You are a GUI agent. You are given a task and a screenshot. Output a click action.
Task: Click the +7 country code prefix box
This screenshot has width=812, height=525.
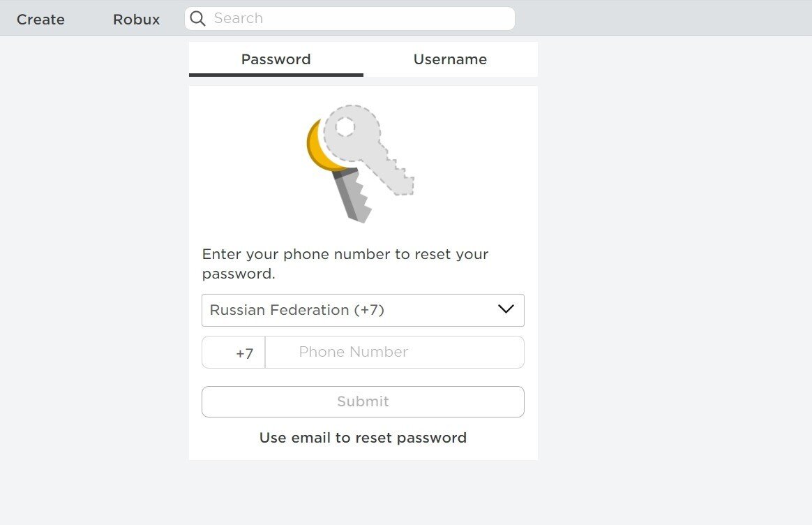[234, 353]
